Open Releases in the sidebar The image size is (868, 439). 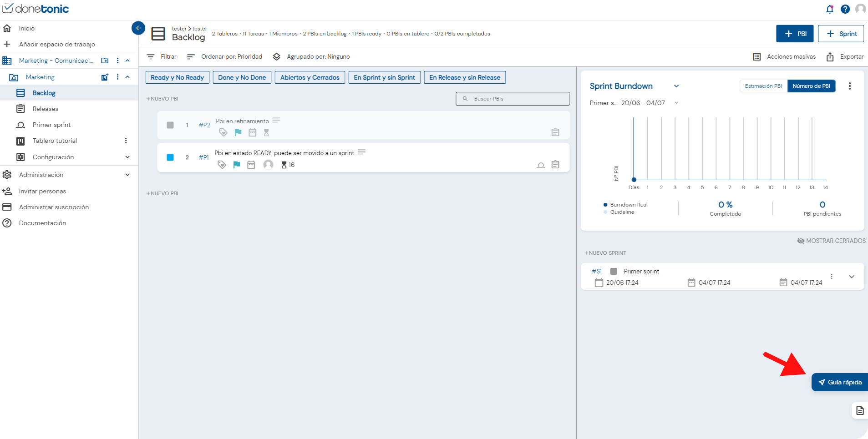pos(46,109)
